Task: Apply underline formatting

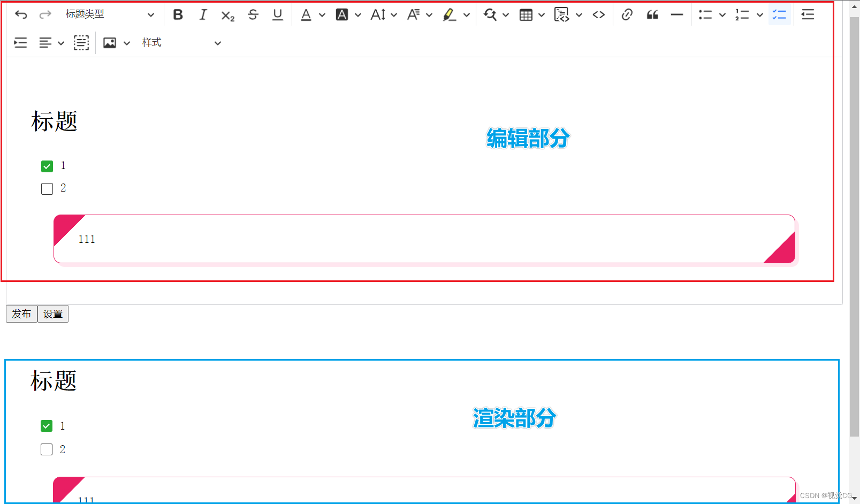Action: click(x=278, y=14)
